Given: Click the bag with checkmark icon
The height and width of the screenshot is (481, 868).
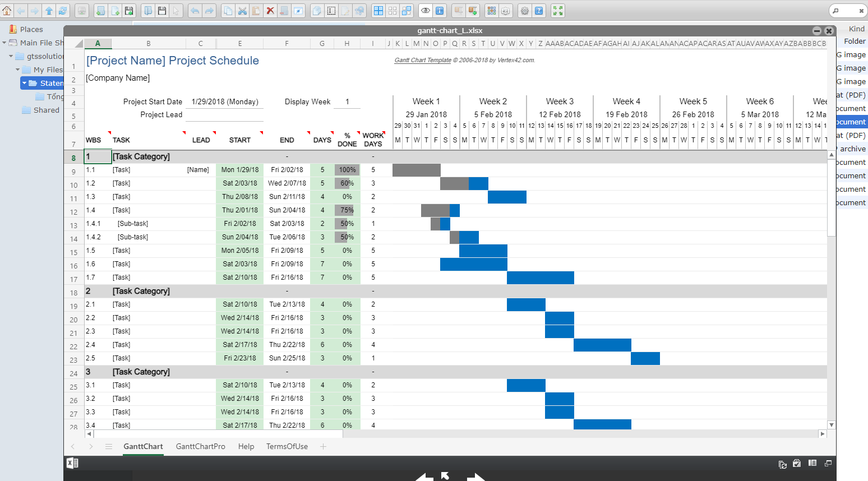Looking at the screenshot, I should tap(797, 463).
